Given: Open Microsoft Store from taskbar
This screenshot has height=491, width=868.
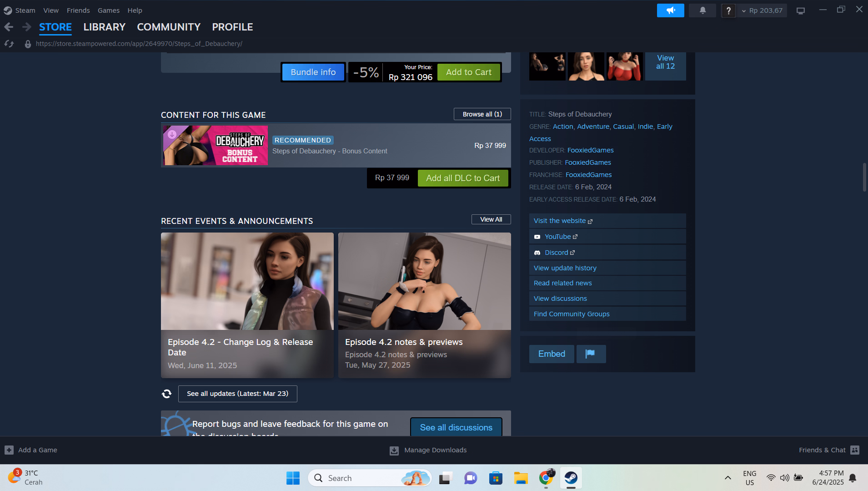Looking at the screenshot, I should [x=496, y=478].
